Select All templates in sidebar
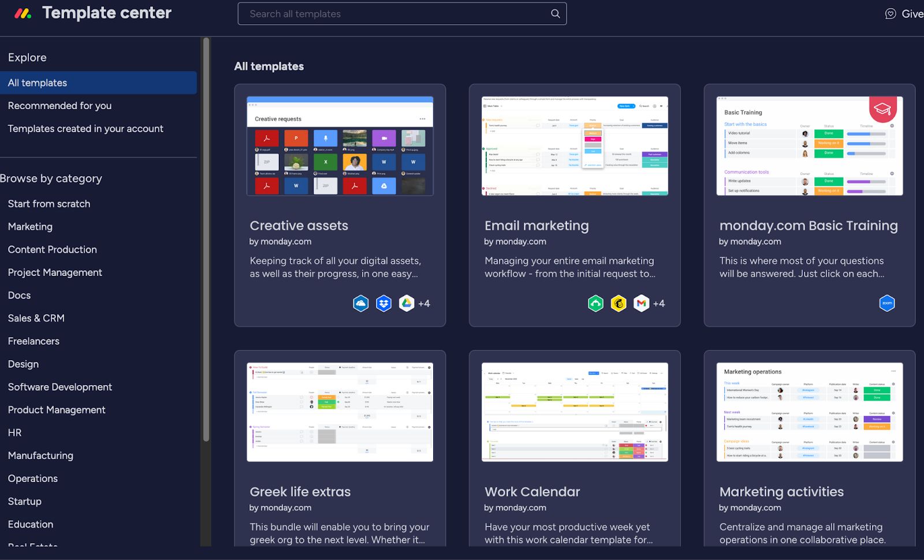 pyautogui.click(x=98, y=83)
